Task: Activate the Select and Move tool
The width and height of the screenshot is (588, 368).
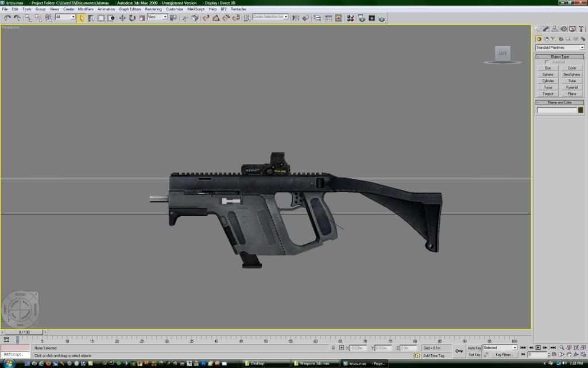Action: (x=122, y=18)
